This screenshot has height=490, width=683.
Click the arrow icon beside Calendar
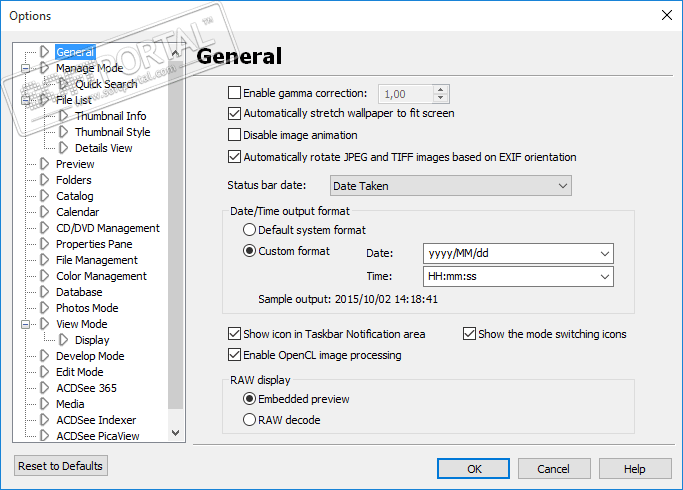click(44, 212)
